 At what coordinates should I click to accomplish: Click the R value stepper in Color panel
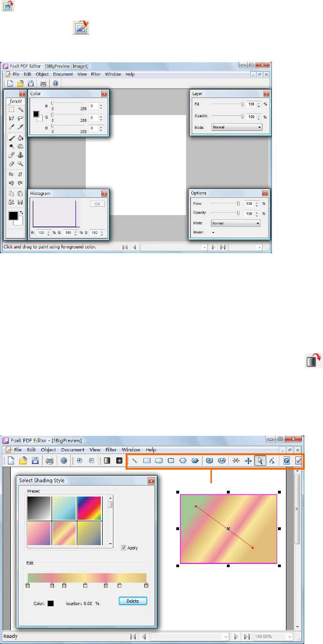101,106
